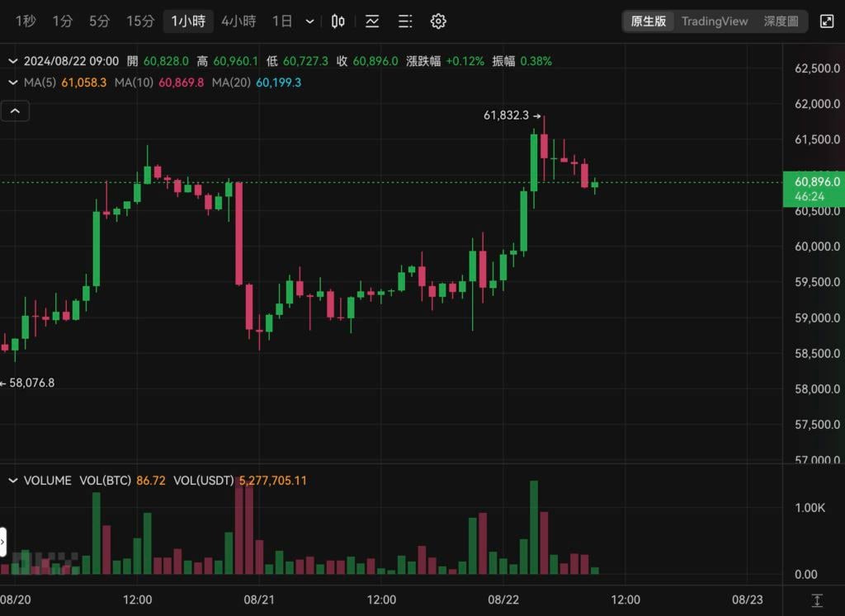Collapse the VOLUME indicator legend
Image resolution: width=845 pixels, height=616 pixels.
13,480
